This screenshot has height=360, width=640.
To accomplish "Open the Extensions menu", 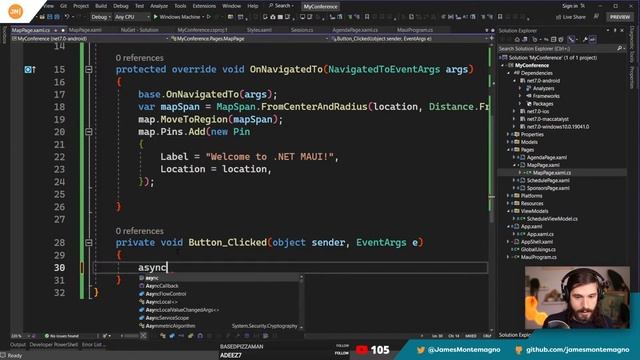I will 204,6.
